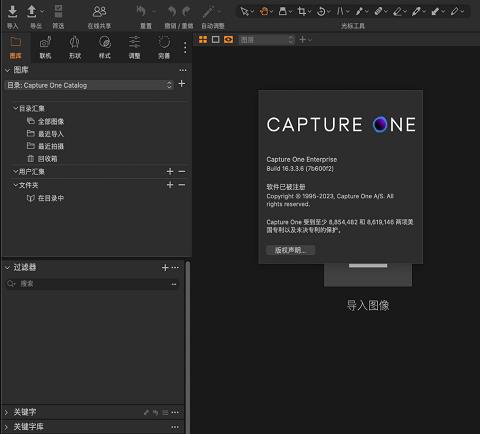Screen dimensions: 480x434
Task: Open 关键字库 panel three-dot options menu
Action: (x=175, y=427)
